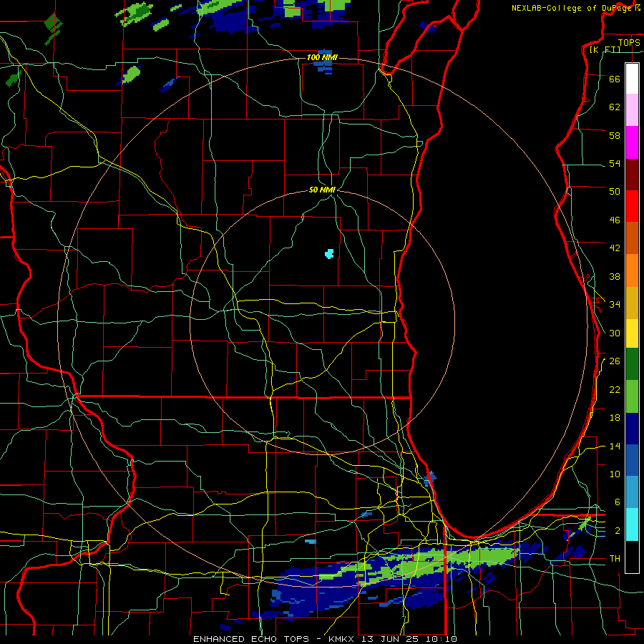The height and width of the screenshot is (644, 644).
Task: Pick the light blue legend swatch
Action: coord(632,492)
